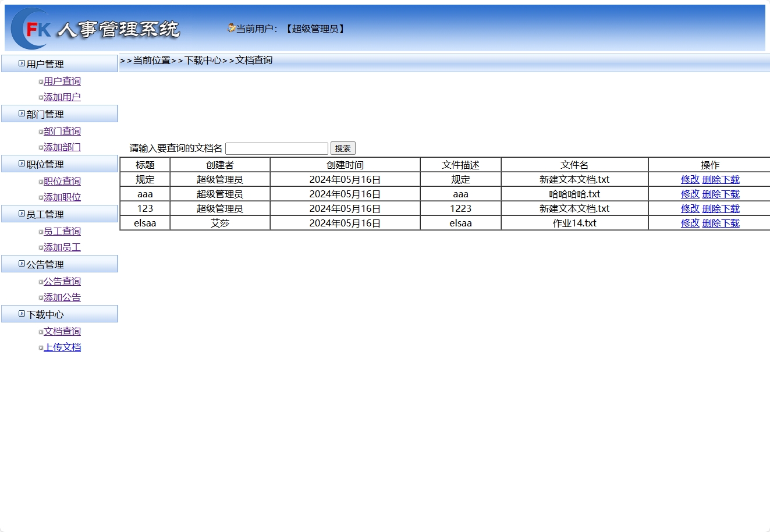Focus the document name search box
Screen dimensions: 770x532
276,148
